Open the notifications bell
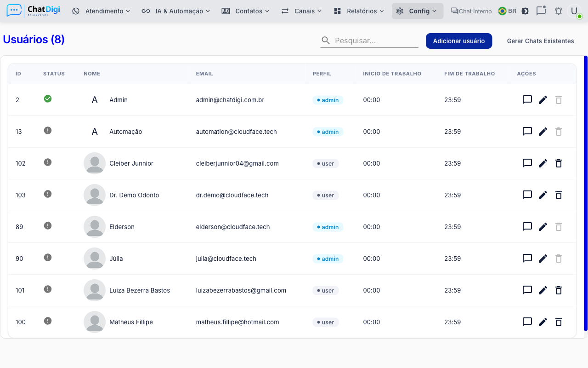 click(x=559, y=11)
